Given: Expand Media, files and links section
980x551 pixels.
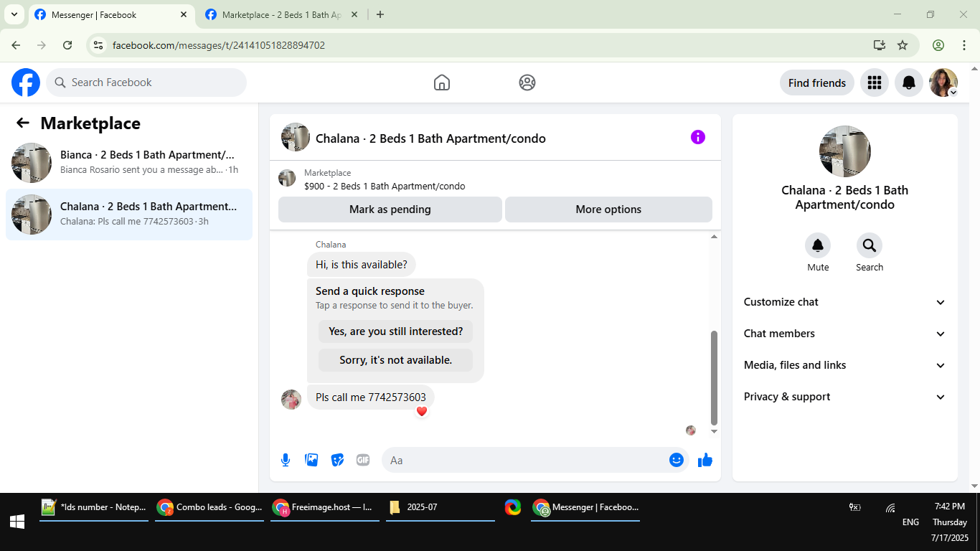Looking at the screenshot, I should [x=845, y=365].
